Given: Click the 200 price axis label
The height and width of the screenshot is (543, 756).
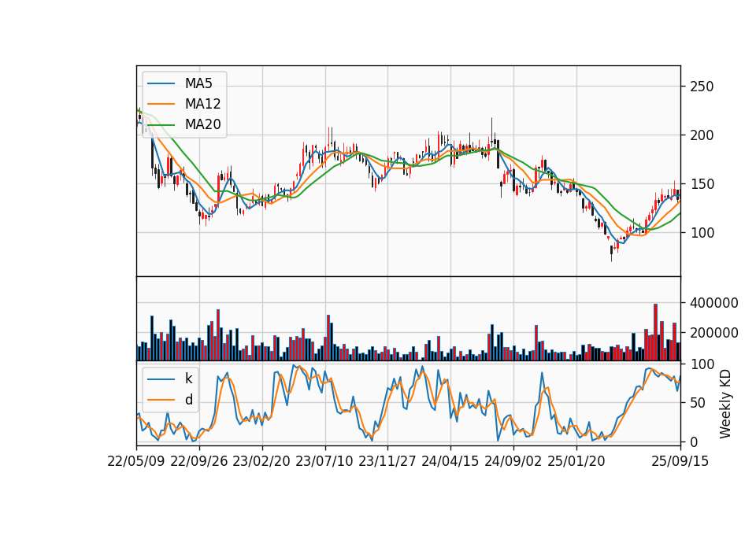Looking at the screenshot, I should tap(702, 135).
